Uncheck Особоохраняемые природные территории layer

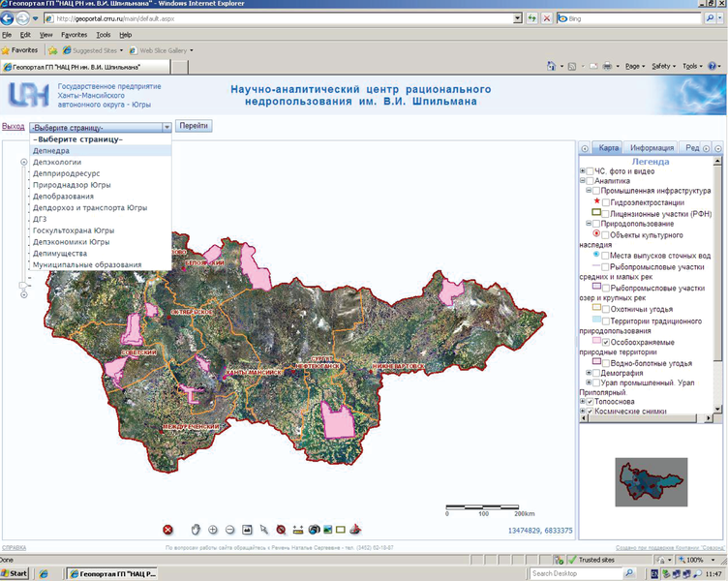click(607, 343)
